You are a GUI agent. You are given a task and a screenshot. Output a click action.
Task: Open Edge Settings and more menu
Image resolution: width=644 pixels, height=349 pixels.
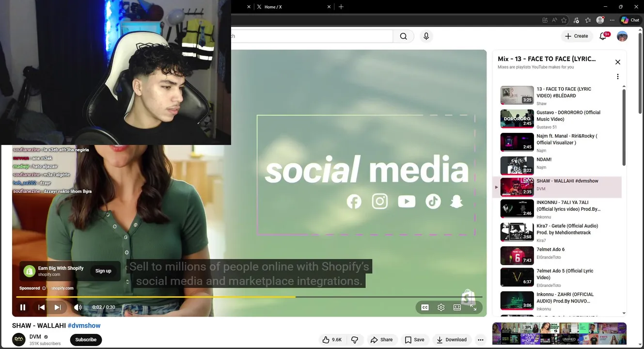(x=612, y=20)
